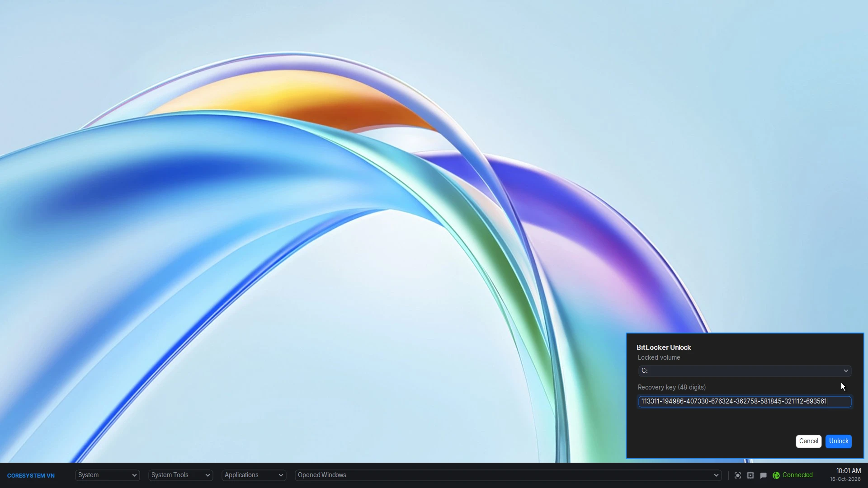Viewport: 868px width, 488px height.
Task: Focus the recovery key input field
Action: (x=745, y=402)
